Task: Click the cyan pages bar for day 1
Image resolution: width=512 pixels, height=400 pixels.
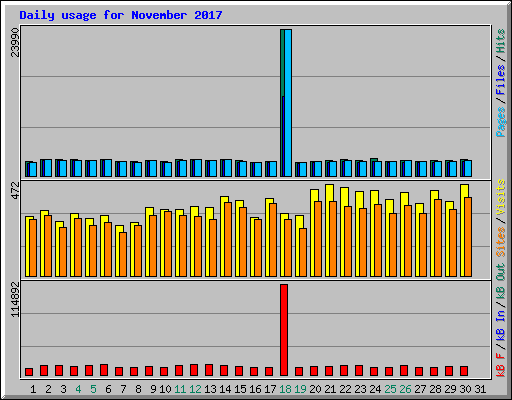Action: (x=33, y=169)
